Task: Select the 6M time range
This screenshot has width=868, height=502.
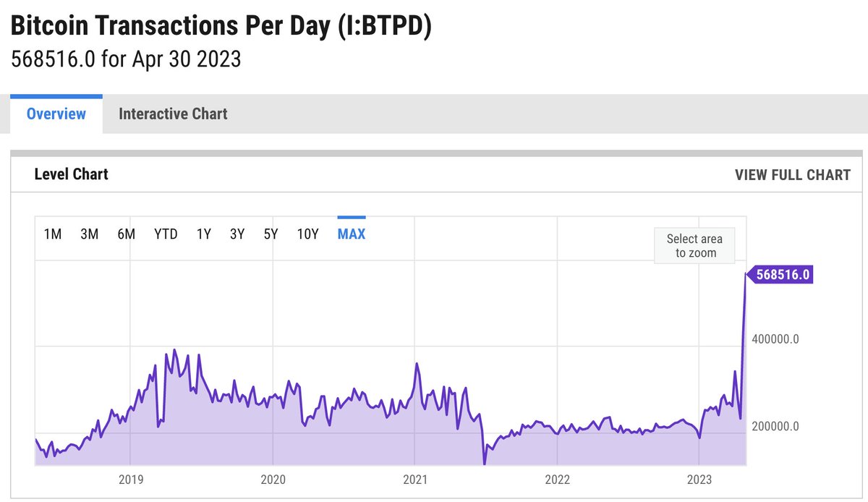Action: 127,234
